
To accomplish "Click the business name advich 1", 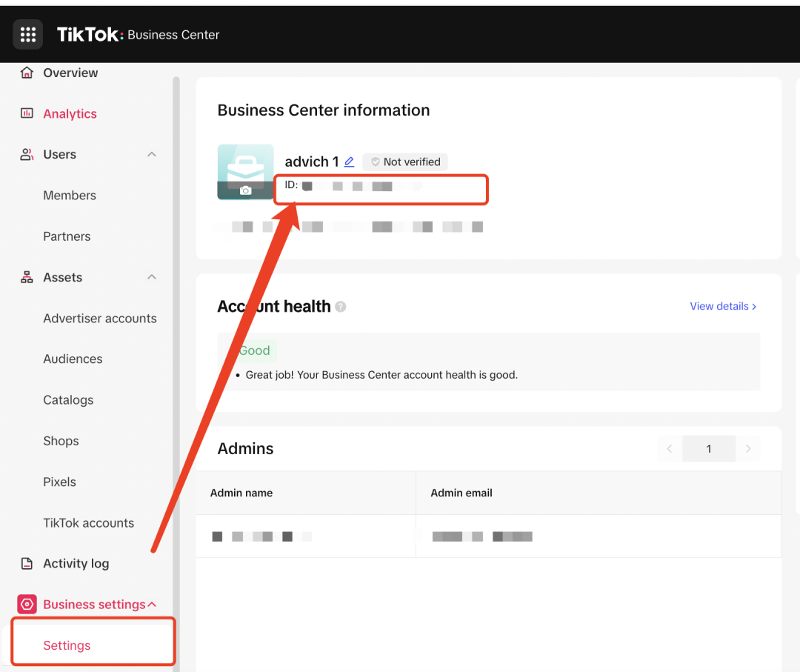I will point(312,162).
